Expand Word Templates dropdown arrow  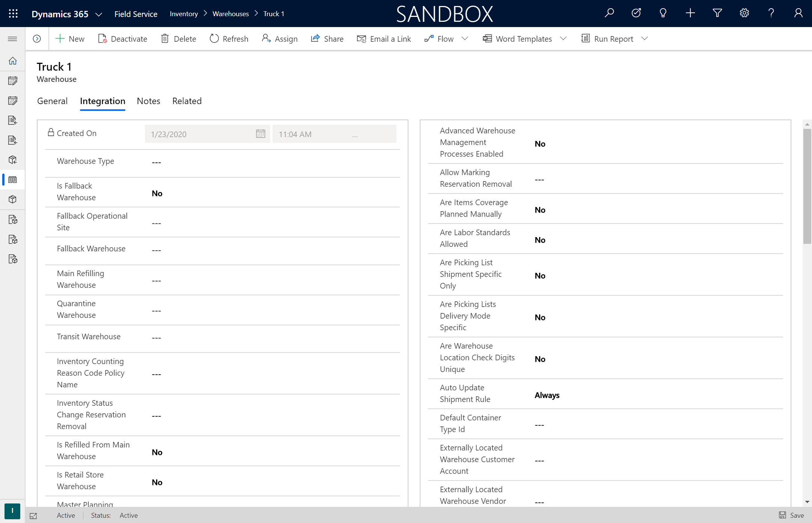563,38
